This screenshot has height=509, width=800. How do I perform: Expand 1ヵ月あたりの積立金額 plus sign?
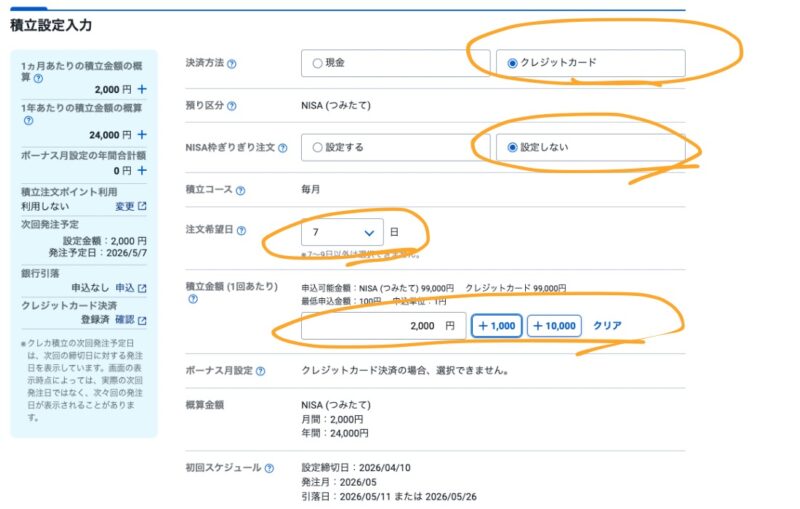(142, 90)
